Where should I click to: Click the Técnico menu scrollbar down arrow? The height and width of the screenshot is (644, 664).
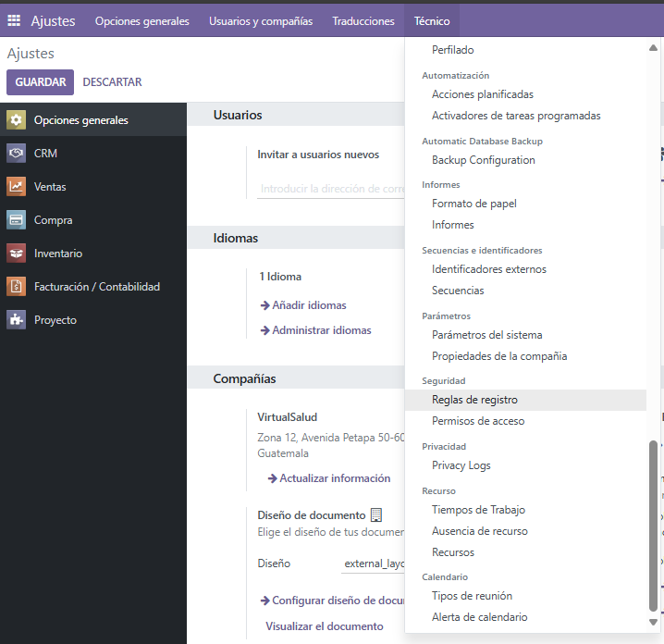tap(654, 622)
